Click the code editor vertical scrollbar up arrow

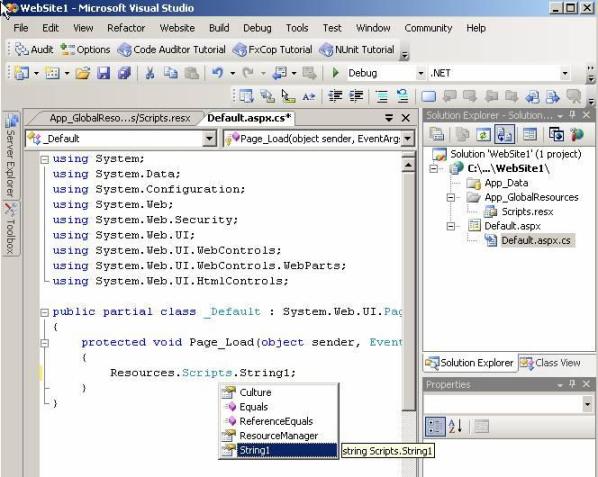click(408, 165)
